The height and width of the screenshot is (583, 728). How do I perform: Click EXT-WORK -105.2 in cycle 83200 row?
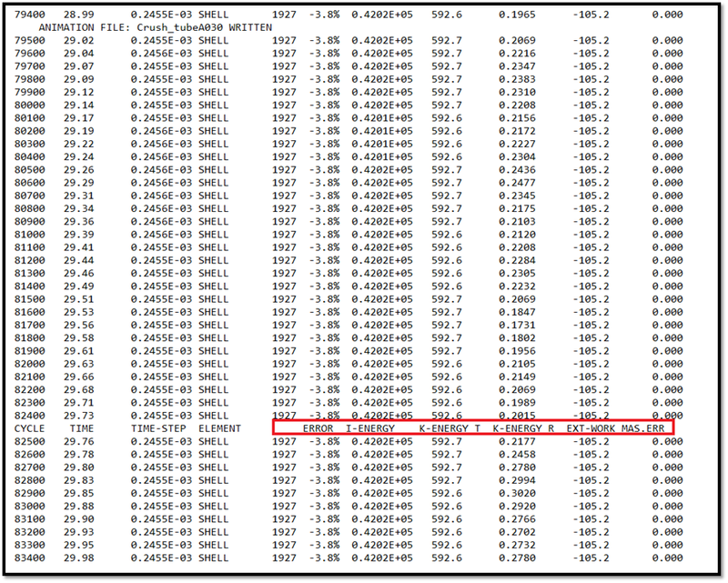pos(591,532)
